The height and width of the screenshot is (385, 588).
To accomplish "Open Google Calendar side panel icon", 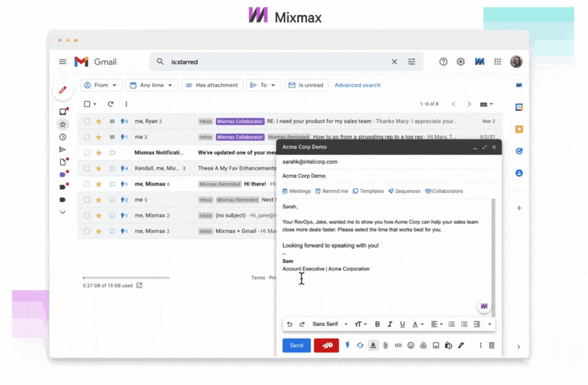I will (x=519, y=107).
